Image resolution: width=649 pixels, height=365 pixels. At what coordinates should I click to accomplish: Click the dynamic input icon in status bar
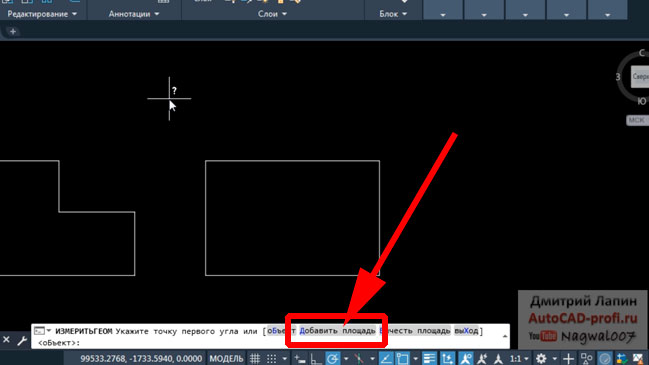coord(300,358)
